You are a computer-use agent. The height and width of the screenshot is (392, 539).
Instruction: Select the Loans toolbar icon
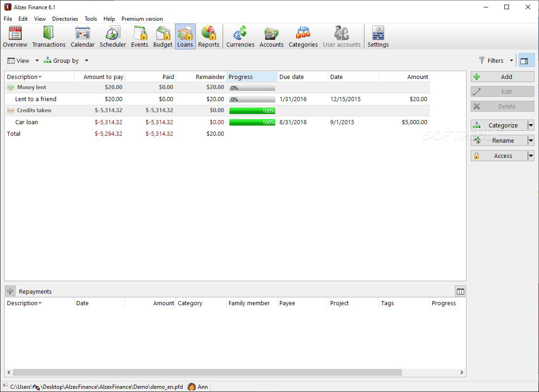[x=185, y=36]
